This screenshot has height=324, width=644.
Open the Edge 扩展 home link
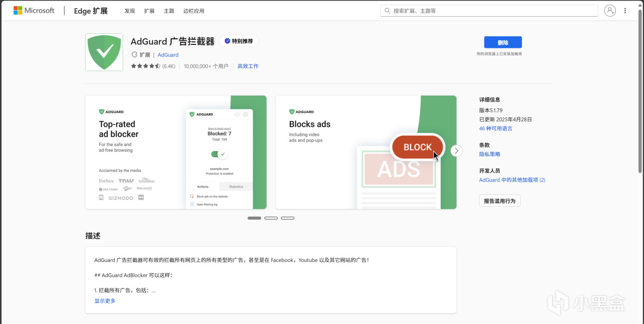(91, 11)
